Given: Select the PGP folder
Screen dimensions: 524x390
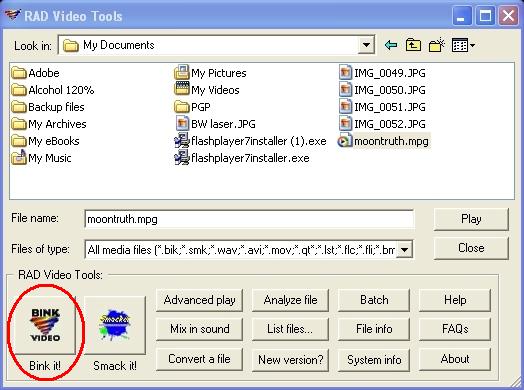Looking at the screenshot, I should (192, 107).
